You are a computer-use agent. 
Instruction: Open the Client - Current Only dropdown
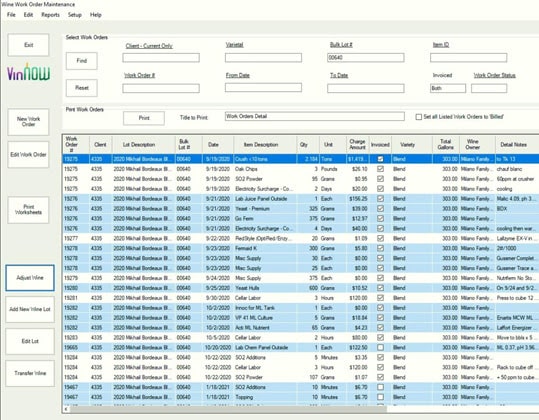coord(161,57)
